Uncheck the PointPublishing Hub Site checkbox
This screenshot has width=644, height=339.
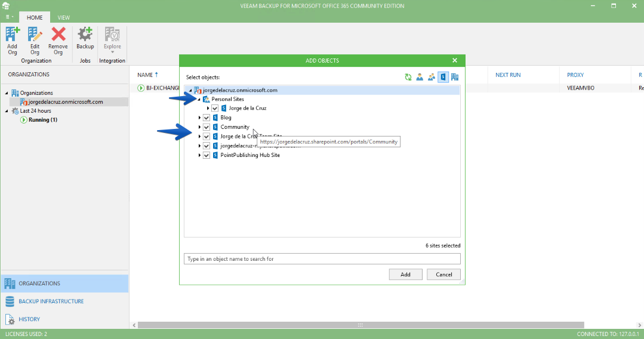point(207,155)
